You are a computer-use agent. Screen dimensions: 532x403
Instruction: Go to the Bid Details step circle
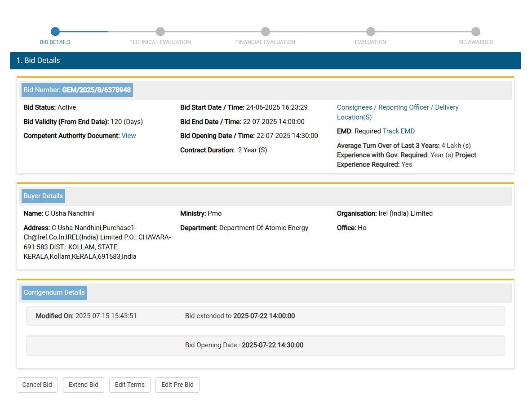tap(55, 31)
